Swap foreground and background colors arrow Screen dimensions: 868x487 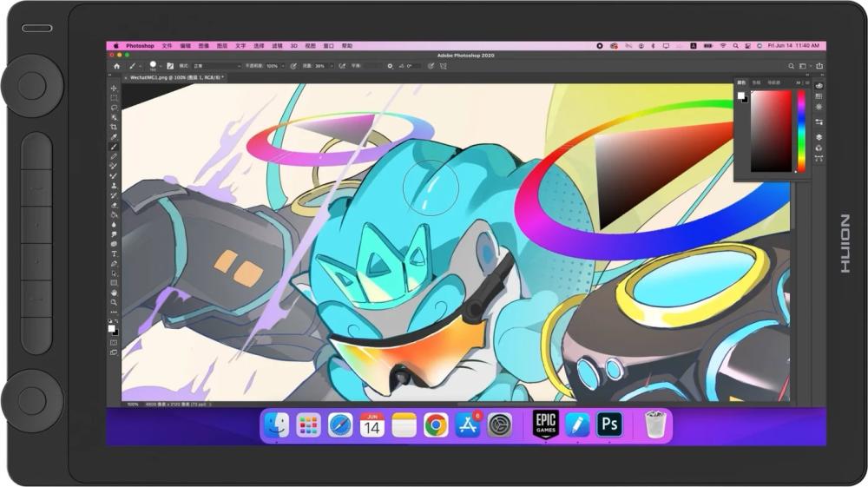click(116, 321)
